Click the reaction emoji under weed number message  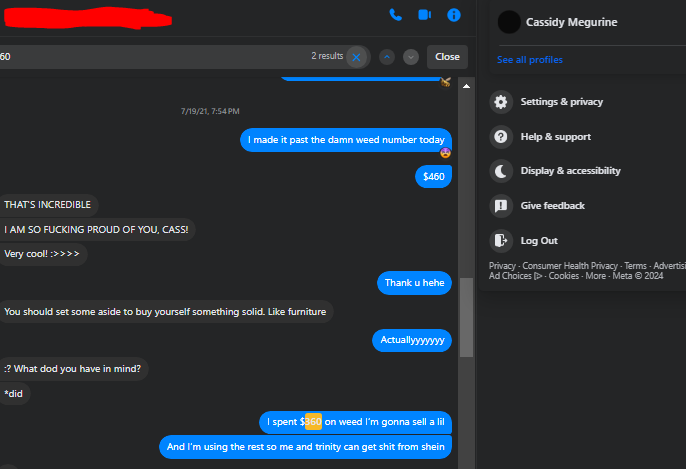[445, 153]
